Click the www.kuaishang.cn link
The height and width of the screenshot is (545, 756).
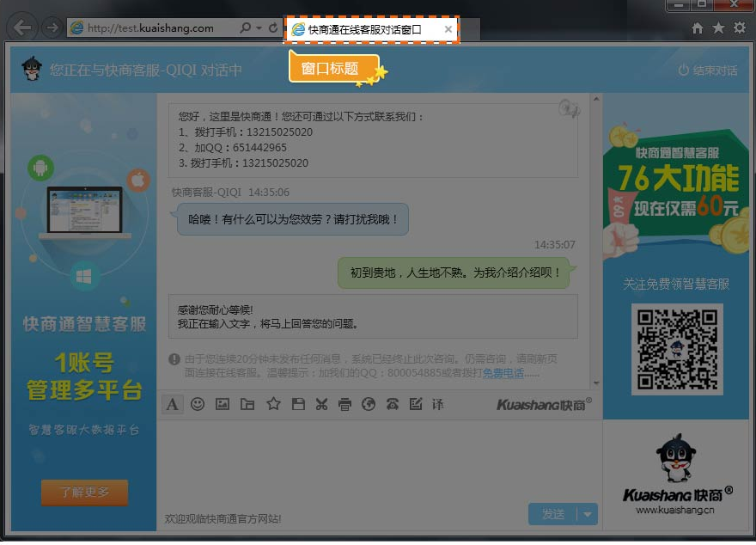click(x=675, y=510)
